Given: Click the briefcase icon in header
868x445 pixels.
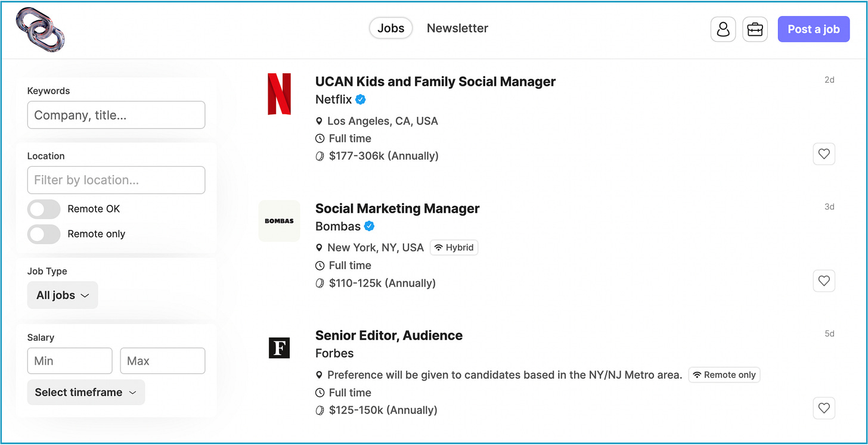Looking at the screenshot, I should 755,29.
